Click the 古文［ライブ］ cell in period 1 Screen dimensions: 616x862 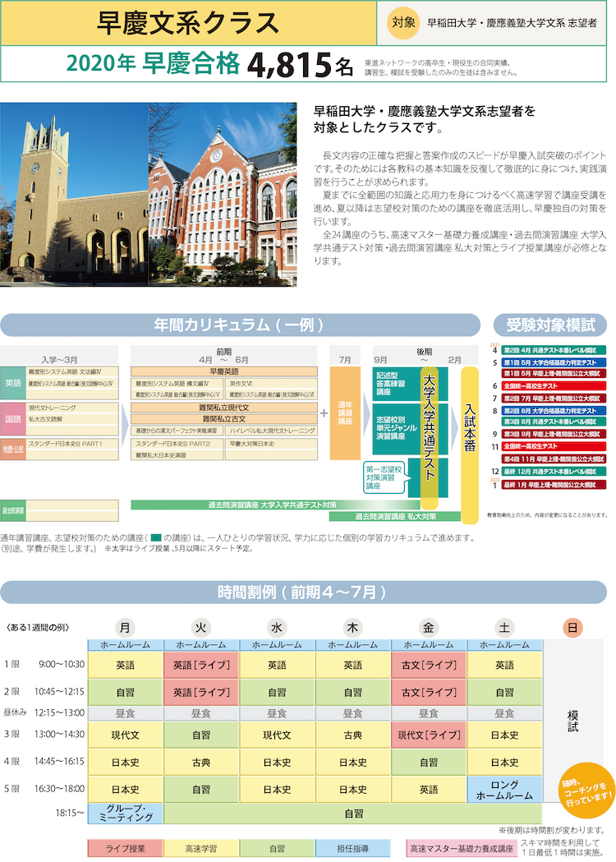point(429,665)
